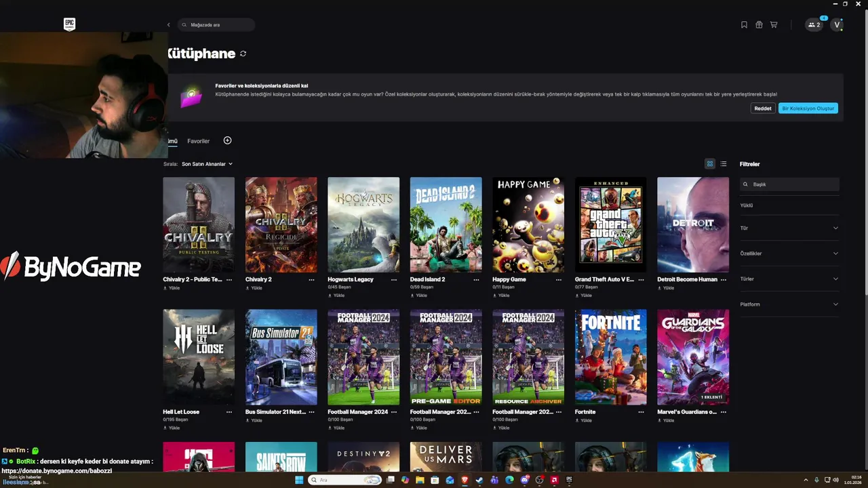Open options menu for Happy Game
Viewport: 868px width, 488px height.
click(559, 279)
